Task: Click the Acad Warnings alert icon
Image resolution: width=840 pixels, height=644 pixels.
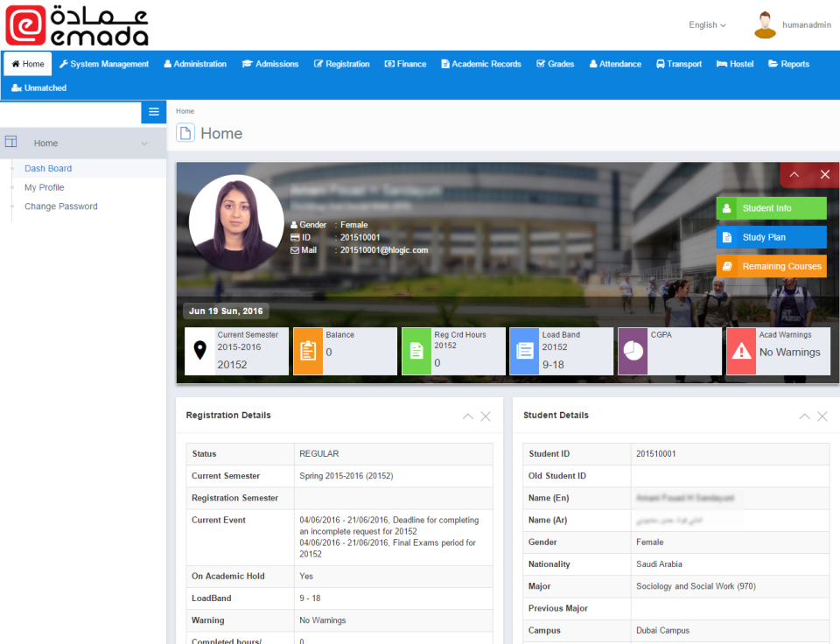Action: [x=741, y=351]
